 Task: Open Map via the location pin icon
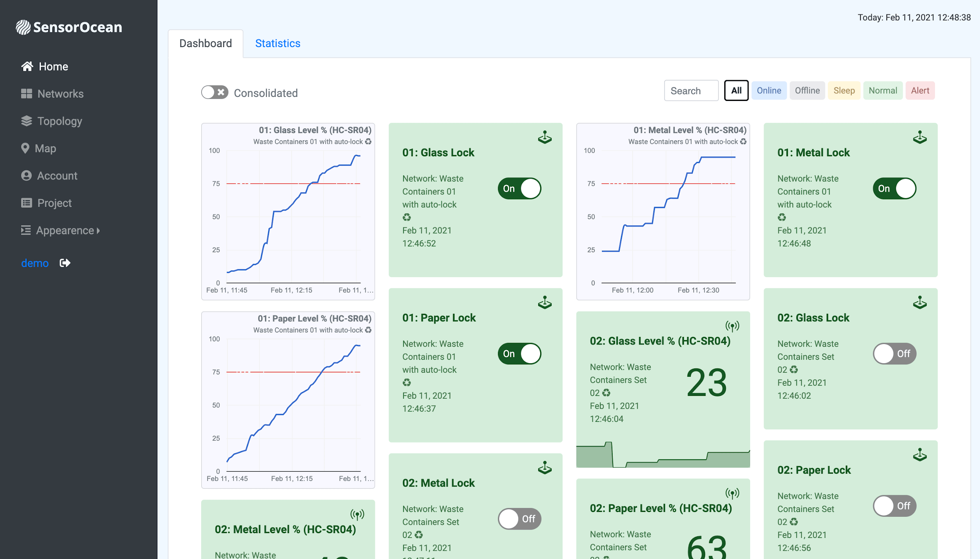pyautogui.click(x=25, y=148)
